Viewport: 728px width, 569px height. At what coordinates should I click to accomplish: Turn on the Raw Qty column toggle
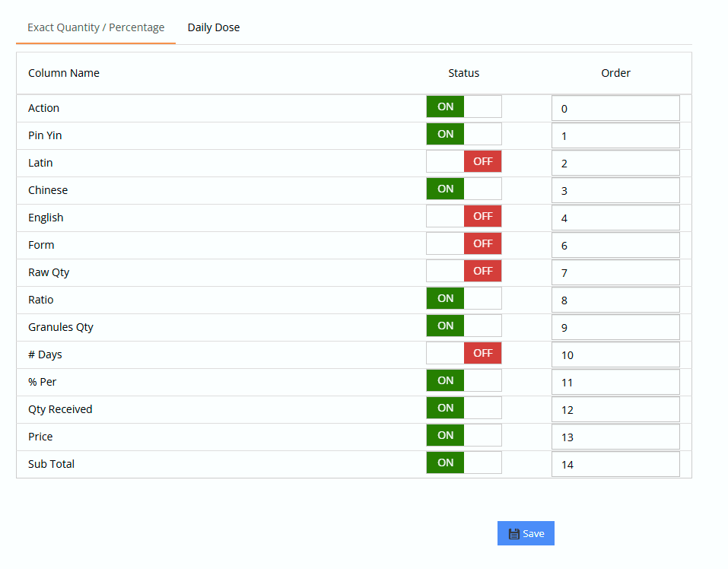coord(464,271)
